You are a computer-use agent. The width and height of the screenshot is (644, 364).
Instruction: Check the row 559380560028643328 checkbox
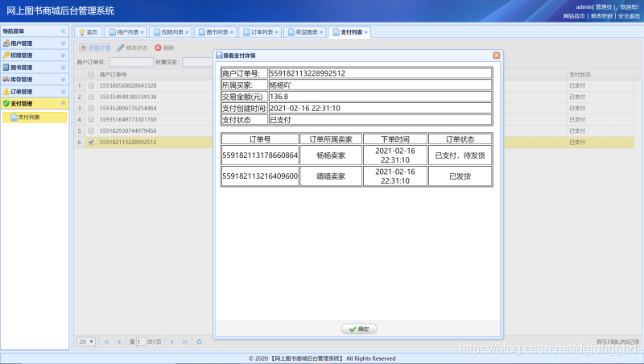point(91,85)
